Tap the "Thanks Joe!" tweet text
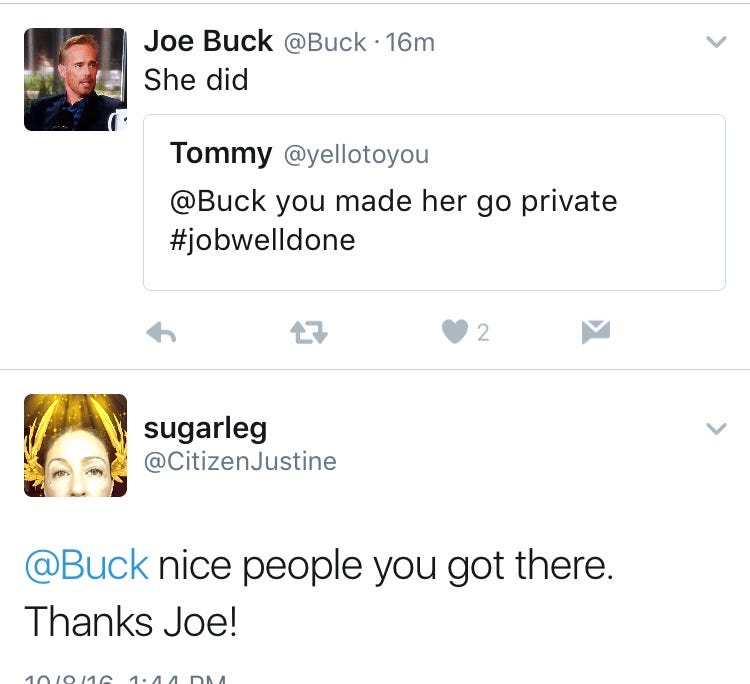This screenshot has width=750, height=684. [131, 622]
